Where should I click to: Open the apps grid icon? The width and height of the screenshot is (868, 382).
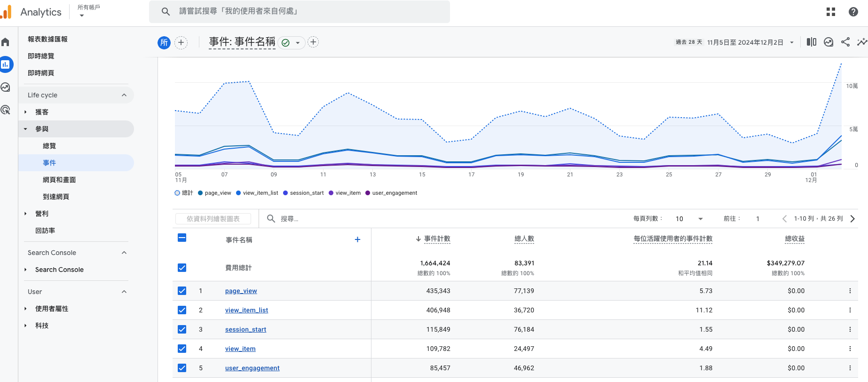[831, 12]
